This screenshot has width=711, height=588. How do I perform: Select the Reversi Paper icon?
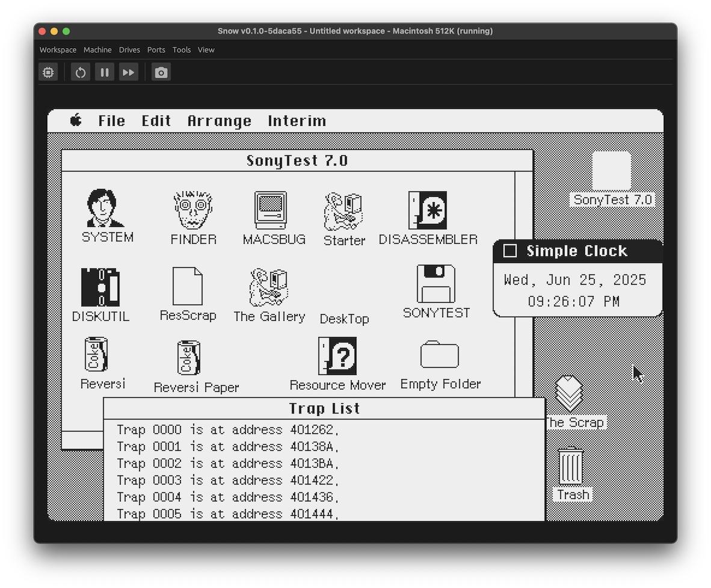[189, 357]
